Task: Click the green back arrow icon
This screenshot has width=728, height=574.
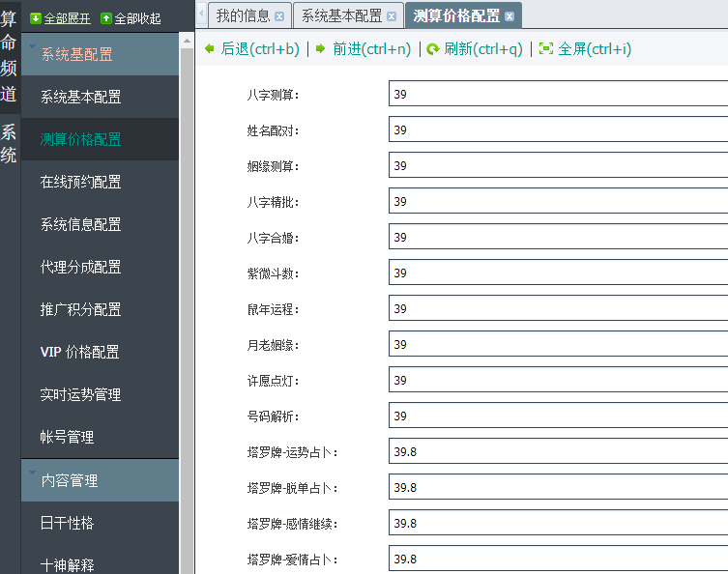Action: (210, 48)
